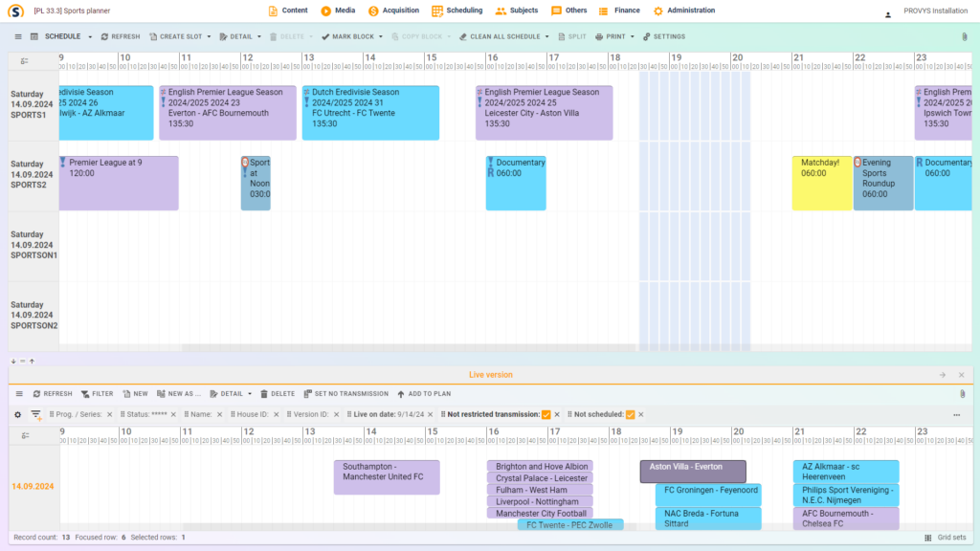Image resolution: width=980 pixels, height=551 pixels.
Task: Open the hamburger menu in the schedule toolbar
Action: click(x=18, y=37)
